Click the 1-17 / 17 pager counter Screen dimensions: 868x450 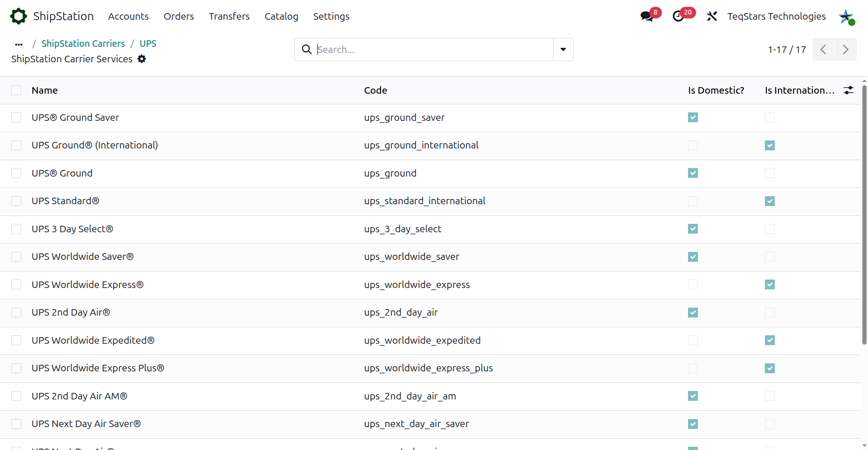click(787, 50)
